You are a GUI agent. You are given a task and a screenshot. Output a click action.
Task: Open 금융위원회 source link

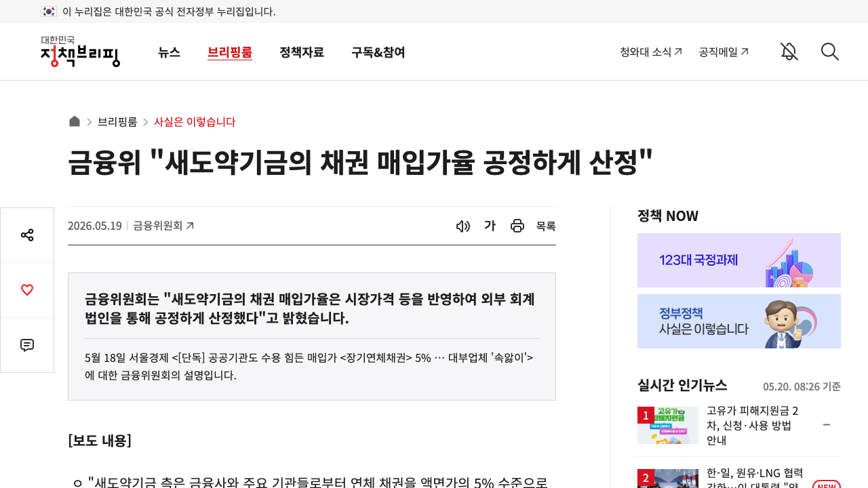pos(163,226)
